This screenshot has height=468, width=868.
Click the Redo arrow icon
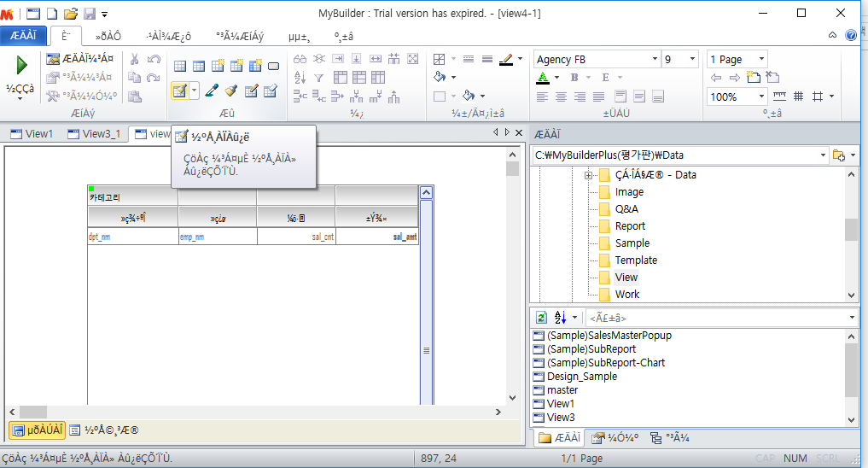click(x=154, y=78)
